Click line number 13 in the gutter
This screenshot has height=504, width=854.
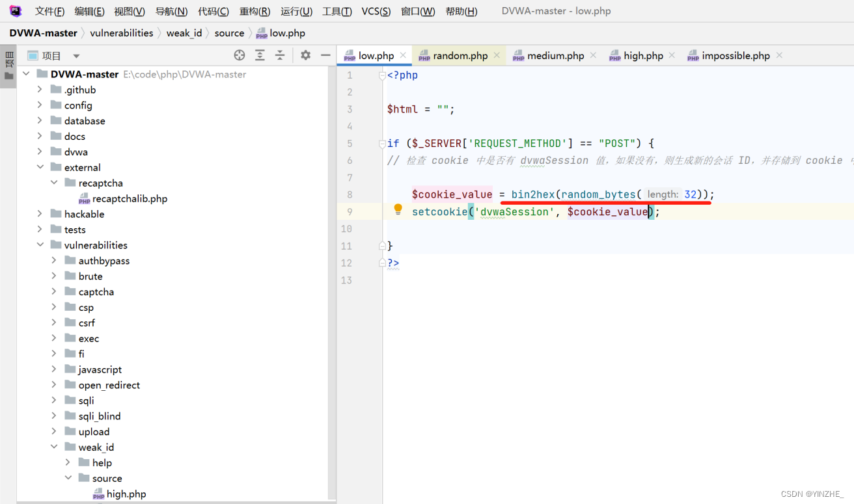pos(346,280)
